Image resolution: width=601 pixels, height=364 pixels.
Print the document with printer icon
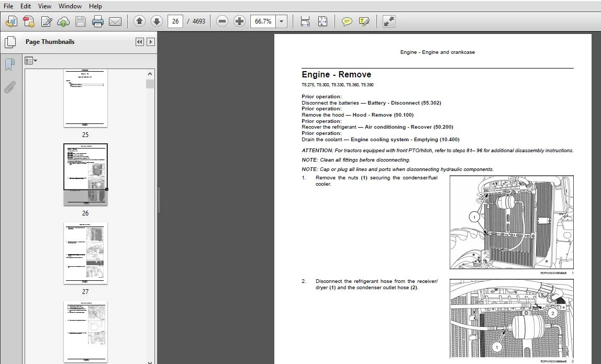point(98,21)
